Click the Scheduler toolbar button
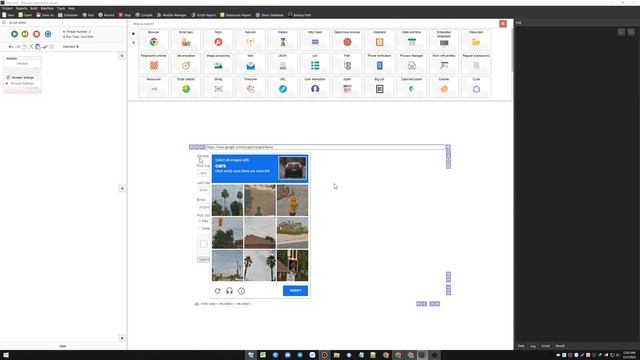 coord(68,15)
